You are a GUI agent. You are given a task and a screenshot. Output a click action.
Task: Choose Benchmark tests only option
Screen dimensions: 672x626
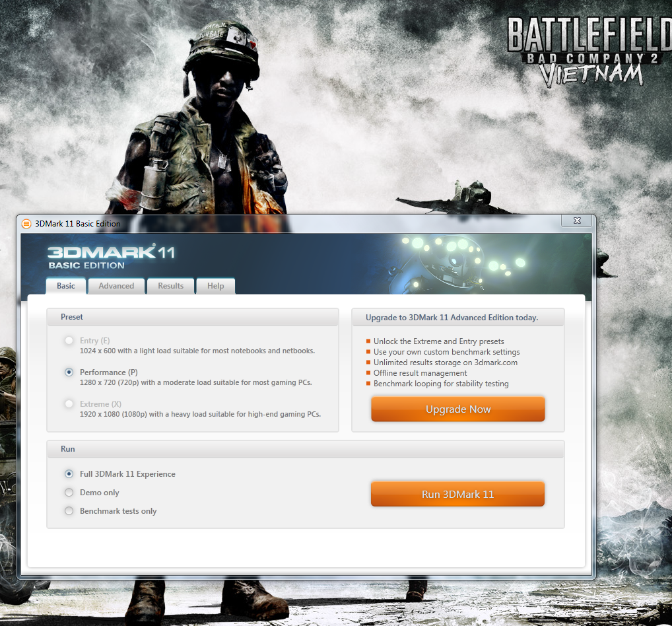(x=69, y=510)
